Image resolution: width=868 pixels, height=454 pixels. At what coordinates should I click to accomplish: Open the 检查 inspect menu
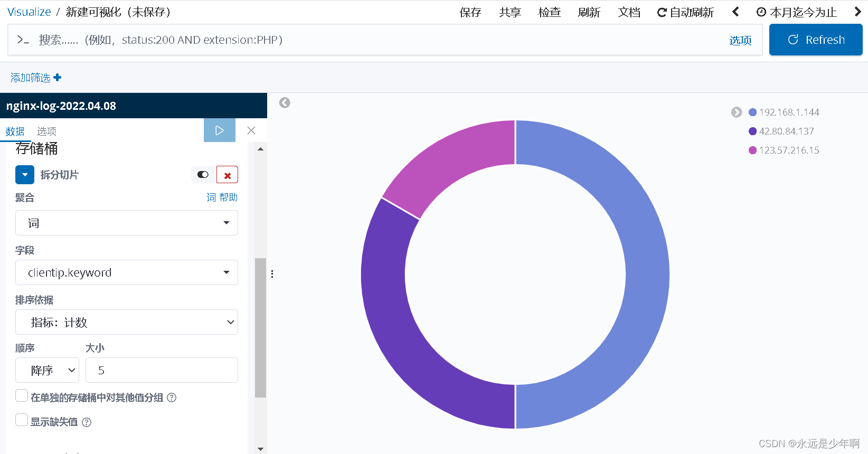click(549, 12)
